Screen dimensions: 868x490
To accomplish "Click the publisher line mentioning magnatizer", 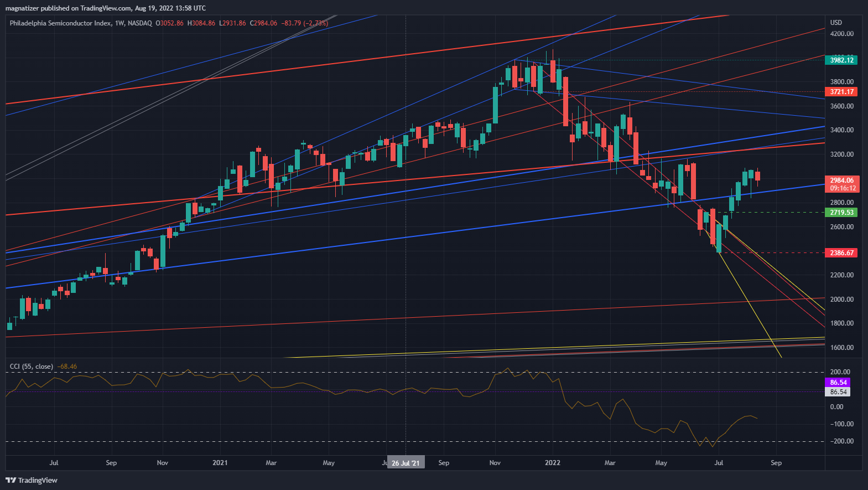I will pos(106,8).
